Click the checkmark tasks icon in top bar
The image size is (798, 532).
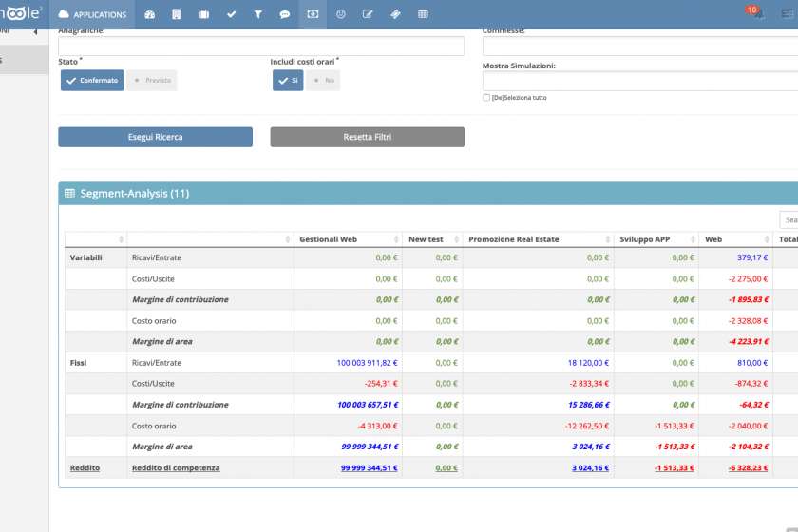click(231, 14)
